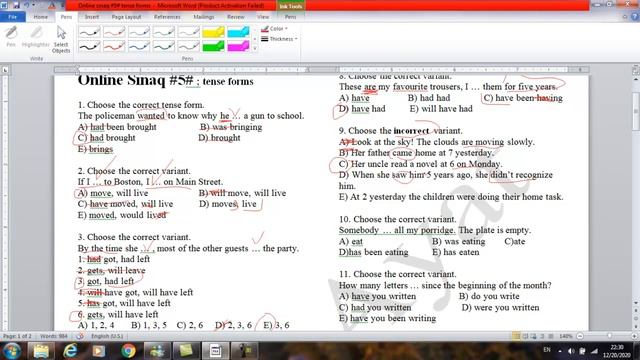The height and width of the screenshot is (360, 640).
Task: Switch to the Mailings tab
Action: pyautogui.click(x=204, y=17)
